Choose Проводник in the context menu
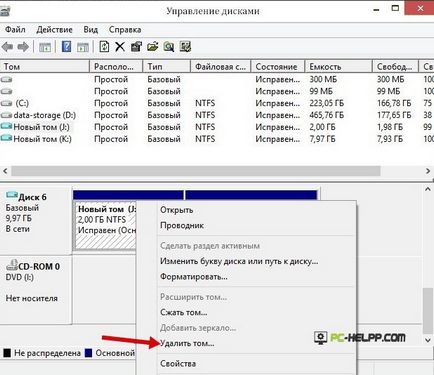 click(182, 225)
